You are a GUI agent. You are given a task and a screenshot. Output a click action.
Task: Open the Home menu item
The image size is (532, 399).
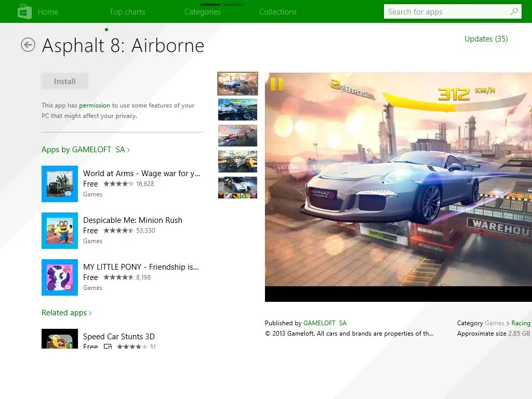pyautogui.click(x=48, y=12)
